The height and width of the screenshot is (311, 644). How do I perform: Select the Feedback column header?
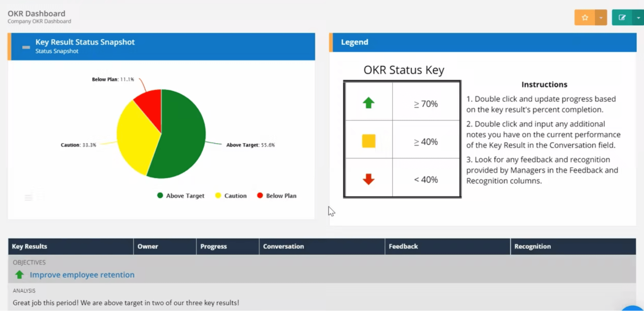[x=403, y=246]
